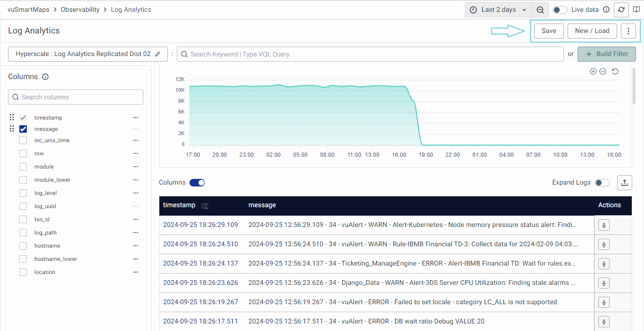Click the zoom out time range icon
The image size is (644, 331).
coord(540,10)
